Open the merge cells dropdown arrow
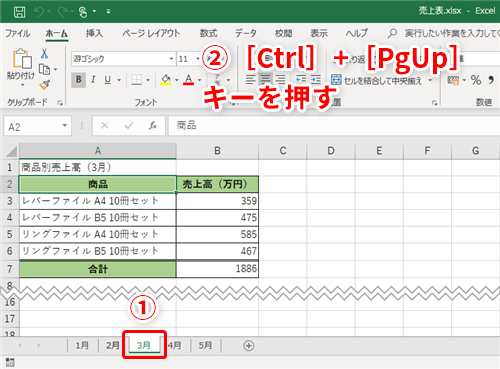 tap(430, 80)
